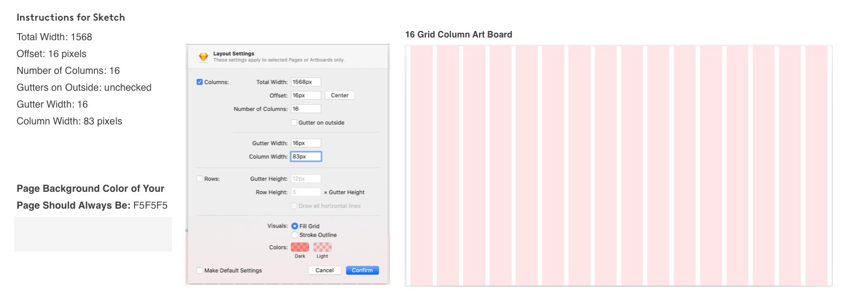This screenshot has width=868, height=301.
Task: Click the Column Width input field
Action: tap(306, 156)
